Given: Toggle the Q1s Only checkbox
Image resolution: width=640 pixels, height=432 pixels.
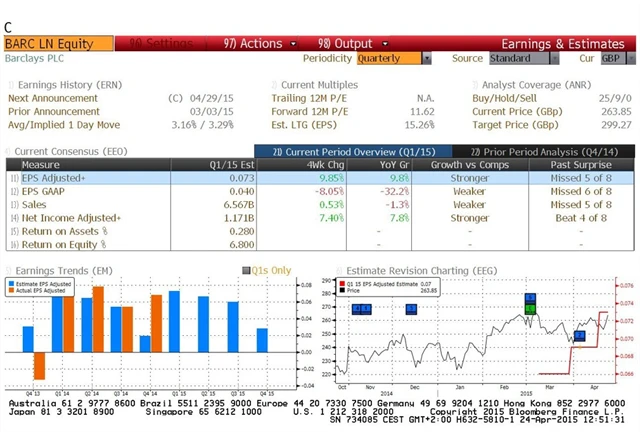Looking at the screenshot, I should coord(246,270).
